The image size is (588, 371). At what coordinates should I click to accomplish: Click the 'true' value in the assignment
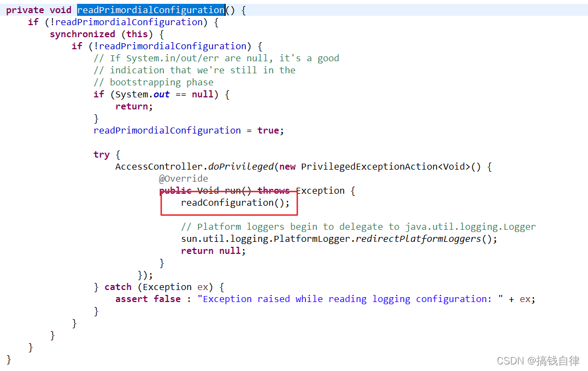(268, 130)
